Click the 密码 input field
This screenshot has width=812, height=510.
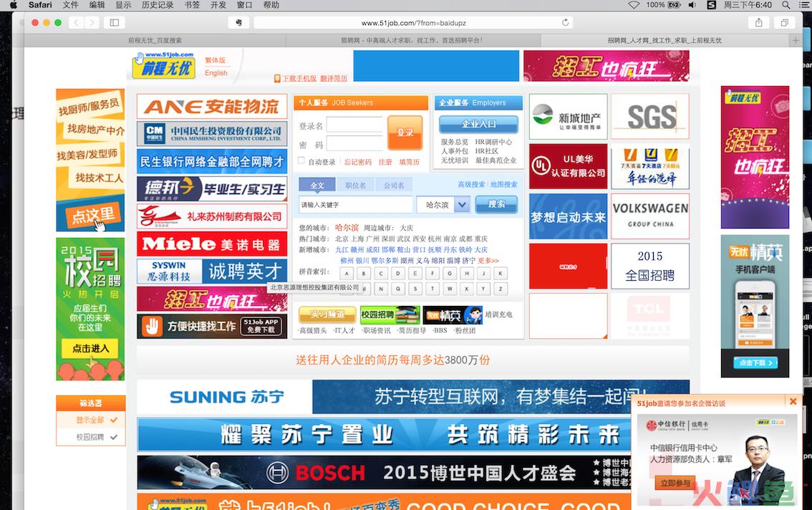tap(354, 144)
